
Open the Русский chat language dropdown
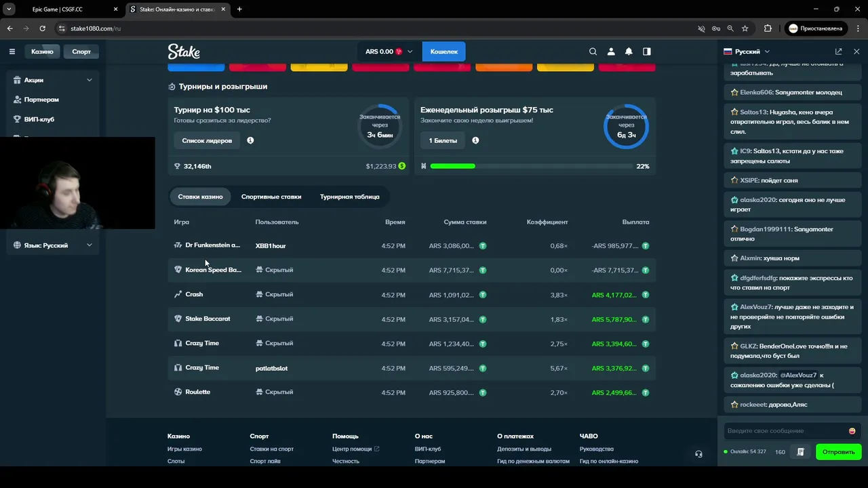point(747,52)
